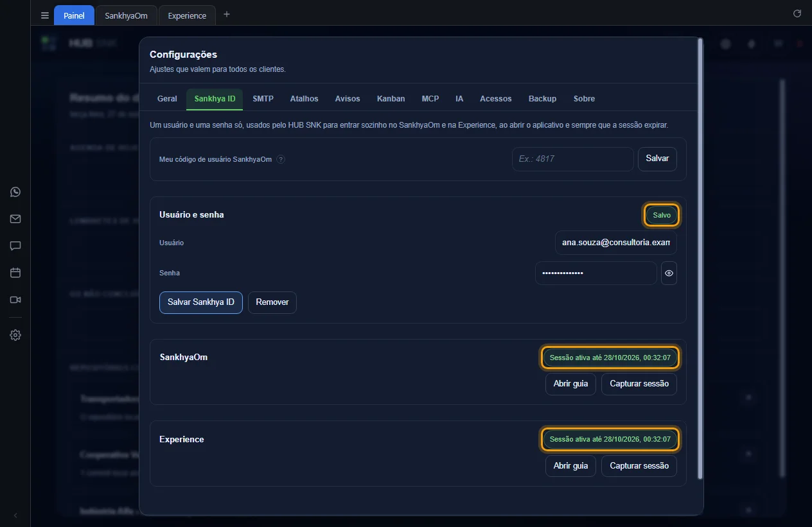Click the Remover button
The image size is (812, 527).
272,302
